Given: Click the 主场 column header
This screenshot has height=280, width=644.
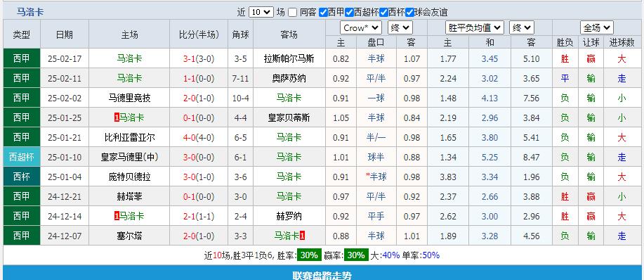Looking at the screenshot, I should click(x=129, y=34).
